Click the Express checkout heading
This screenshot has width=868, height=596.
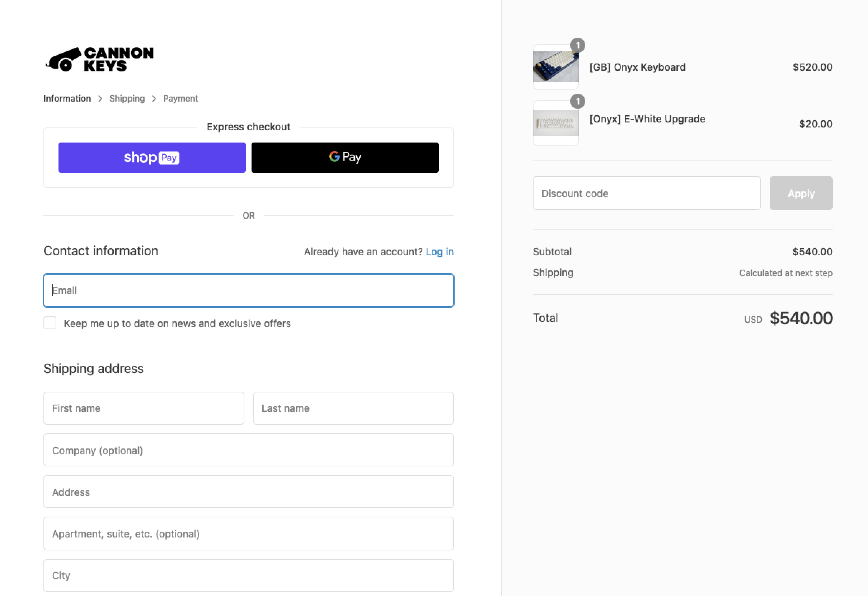249,127
